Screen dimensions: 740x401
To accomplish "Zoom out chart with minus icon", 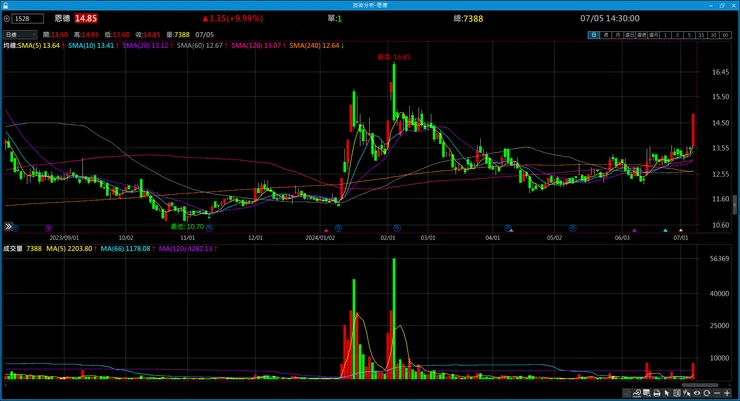I will 717,393.
